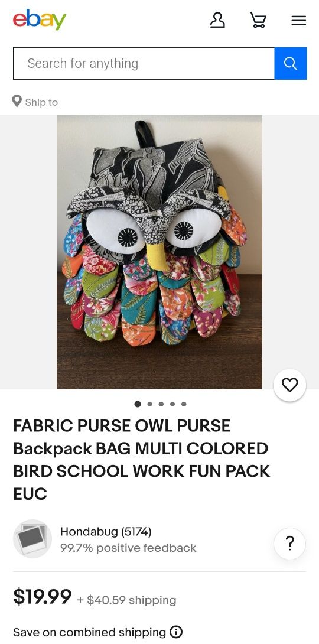The width and height of the screenshot is (319, 644).
Task: Open the hamburger menu
Action: [298, 20]
